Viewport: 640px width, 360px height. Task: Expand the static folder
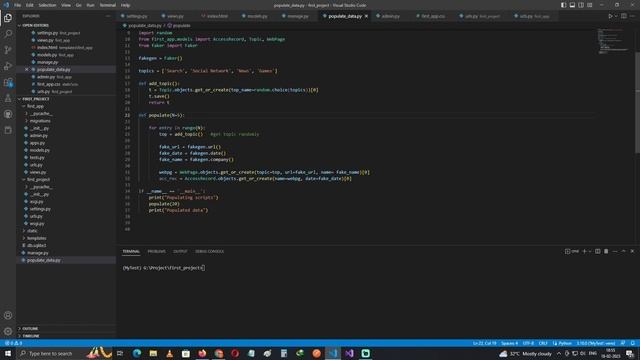point(32,231)
